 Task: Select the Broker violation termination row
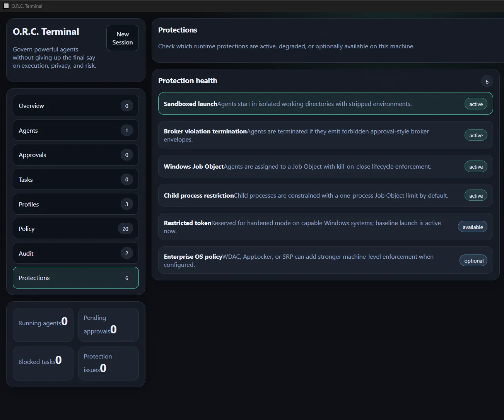326,135
